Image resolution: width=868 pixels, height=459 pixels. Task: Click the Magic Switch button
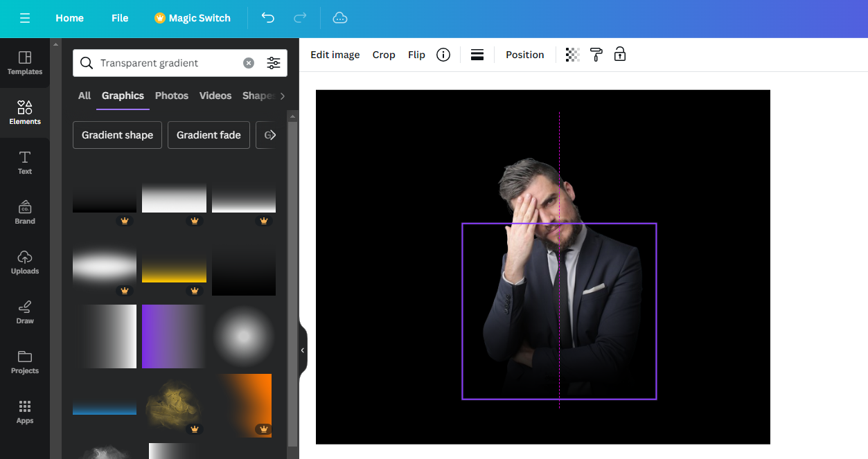[x=193, y=18]
